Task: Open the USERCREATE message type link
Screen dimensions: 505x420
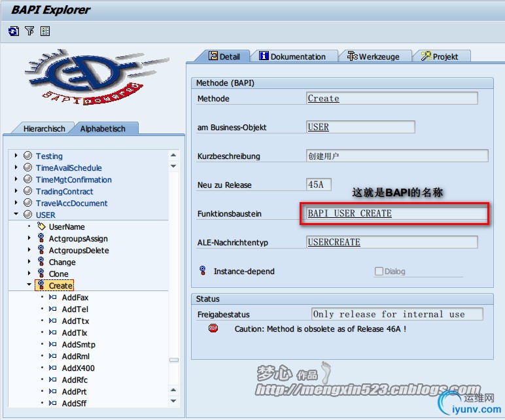Action: [334, 242]
